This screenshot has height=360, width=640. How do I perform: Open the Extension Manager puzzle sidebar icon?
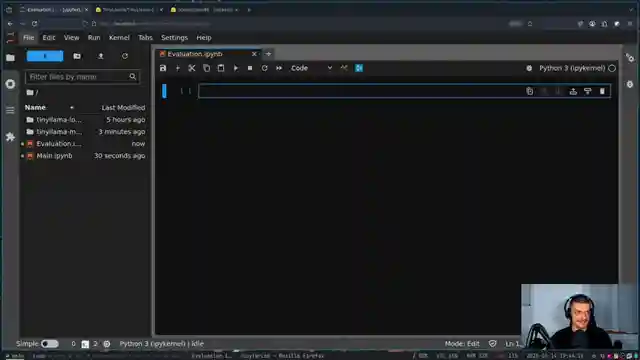[10, 137]
